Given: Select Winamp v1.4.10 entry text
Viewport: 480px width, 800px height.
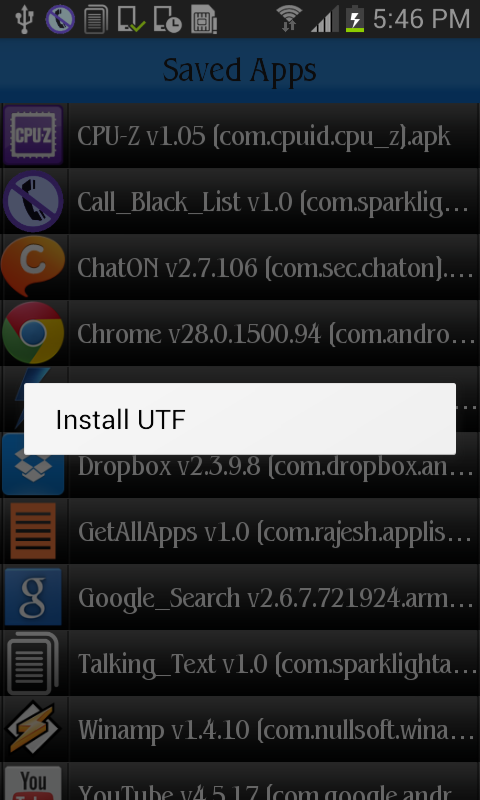Looking at the screenshot, I should [275, 730].
